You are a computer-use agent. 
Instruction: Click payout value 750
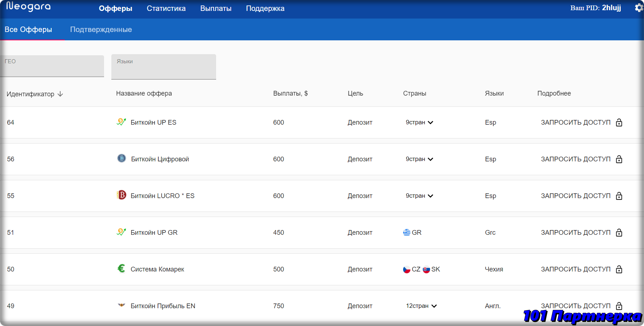click(x=279, y=306)
